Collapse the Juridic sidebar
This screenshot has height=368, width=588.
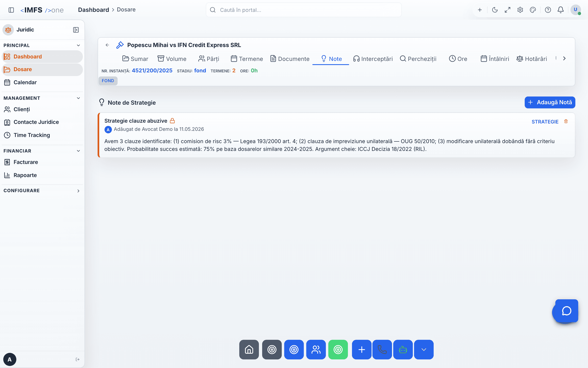click(76, 30)
